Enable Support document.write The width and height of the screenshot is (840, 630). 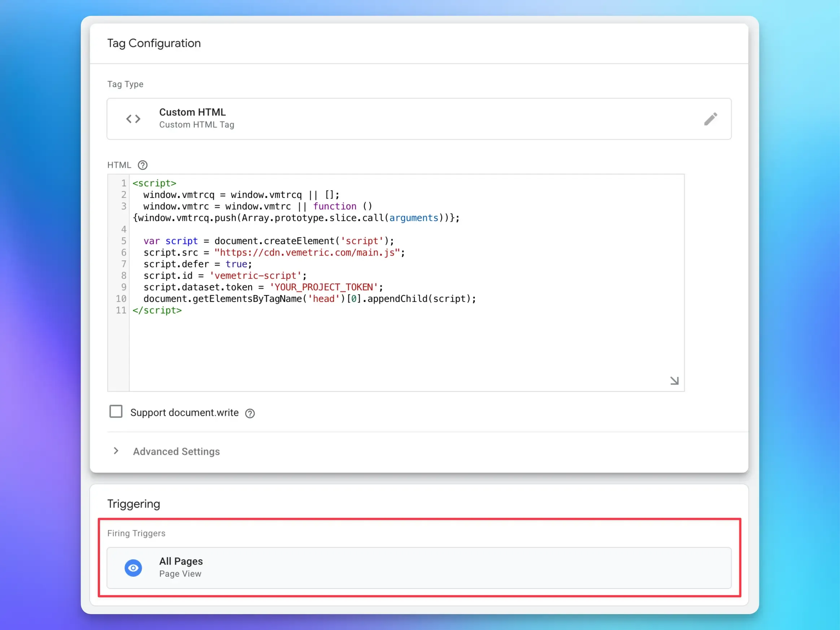pos(116,411)
